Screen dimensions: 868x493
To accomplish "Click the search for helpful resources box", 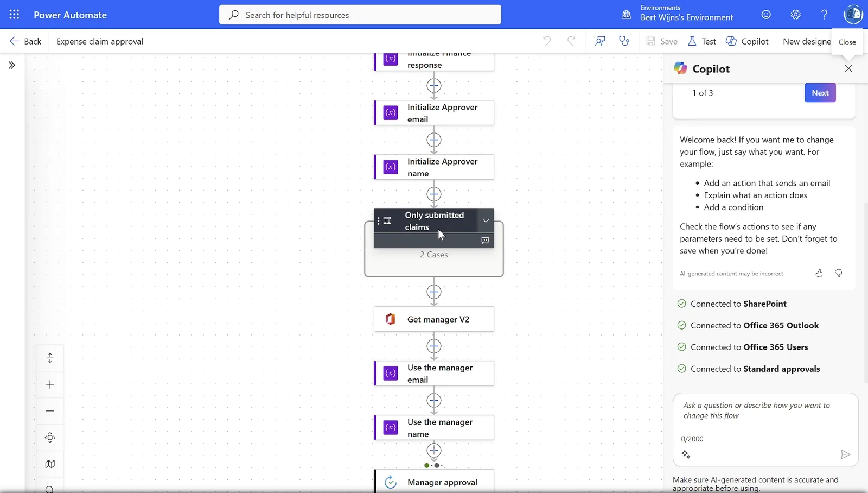I will (x=360, y=15).
